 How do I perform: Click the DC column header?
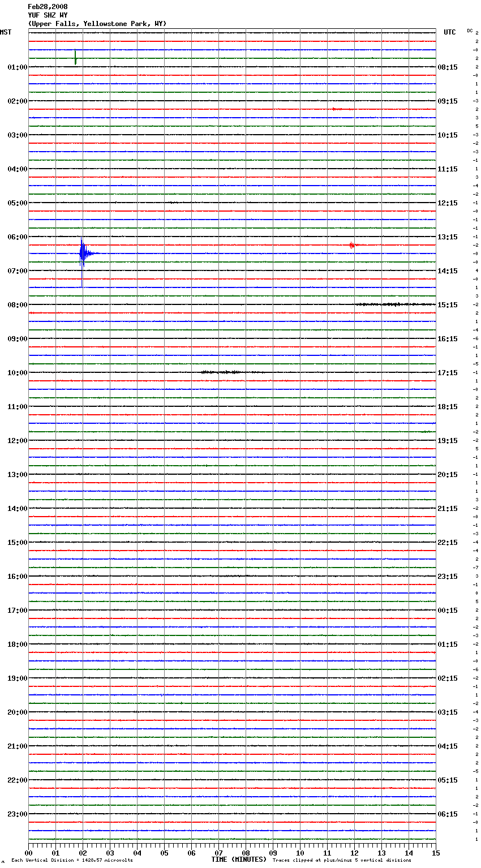click(x=470, y=31)
